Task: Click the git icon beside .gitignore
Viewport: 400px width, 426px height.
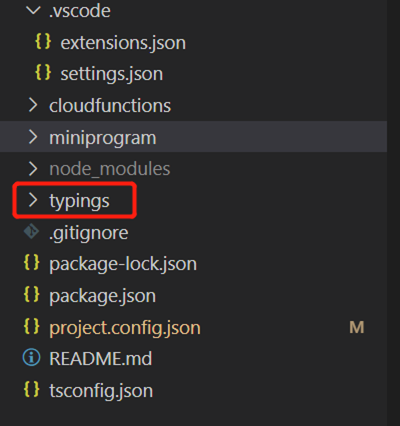Action: click(x=32, y=232)
